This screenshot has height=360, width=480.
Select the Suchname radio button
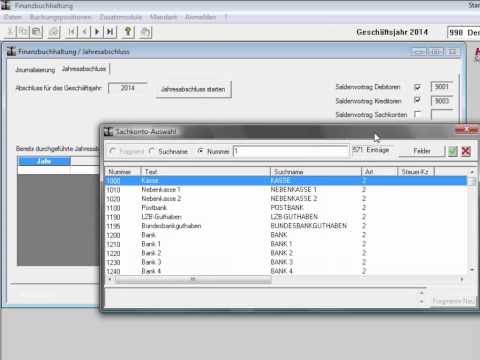pyautogui.click(x=152, y=151)
